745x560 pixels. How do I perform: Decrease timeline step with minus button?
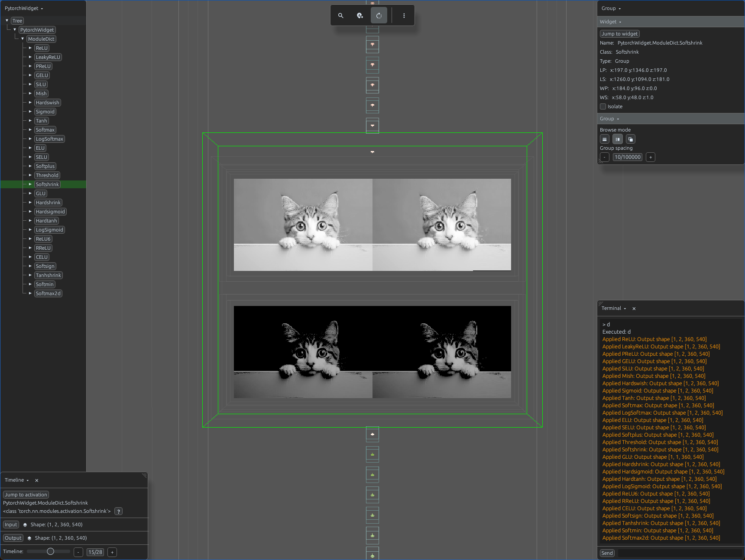pyautogui.click(x=78, y=553)
